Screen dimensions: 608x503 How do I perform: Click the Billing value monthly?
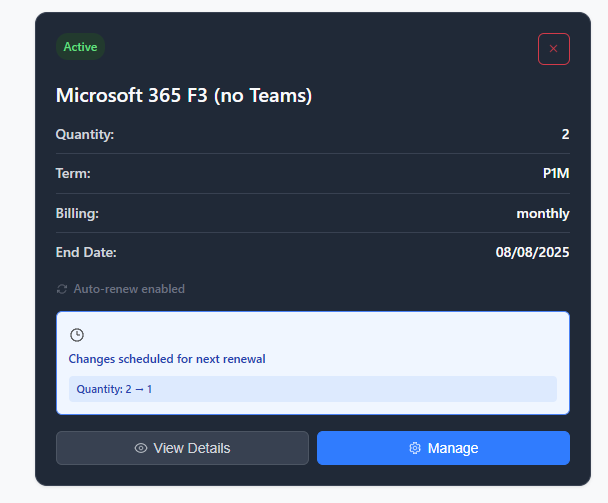tap(543, 213)
